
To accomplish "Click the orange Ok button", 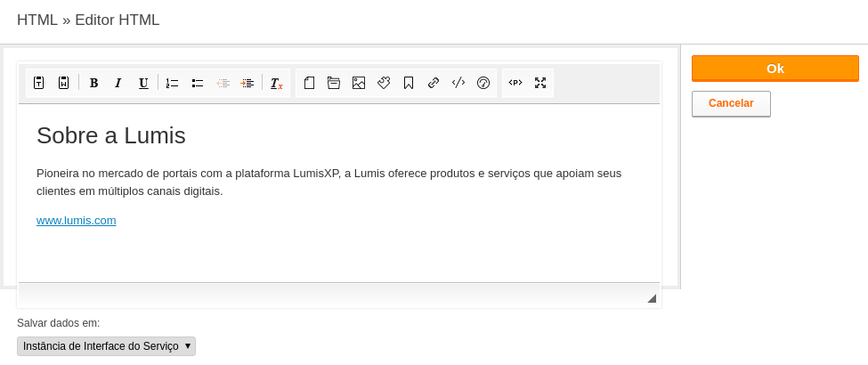I will 775,69.
